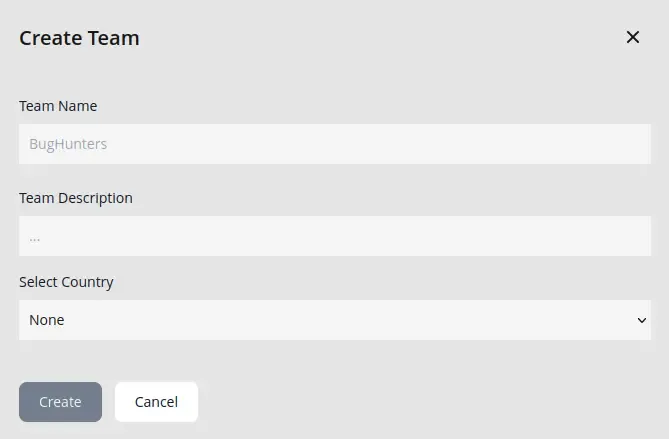Click the Team Description label
The height and width of the screenshot is (439, 669).
pyautogui.click(x=76, y=198)
